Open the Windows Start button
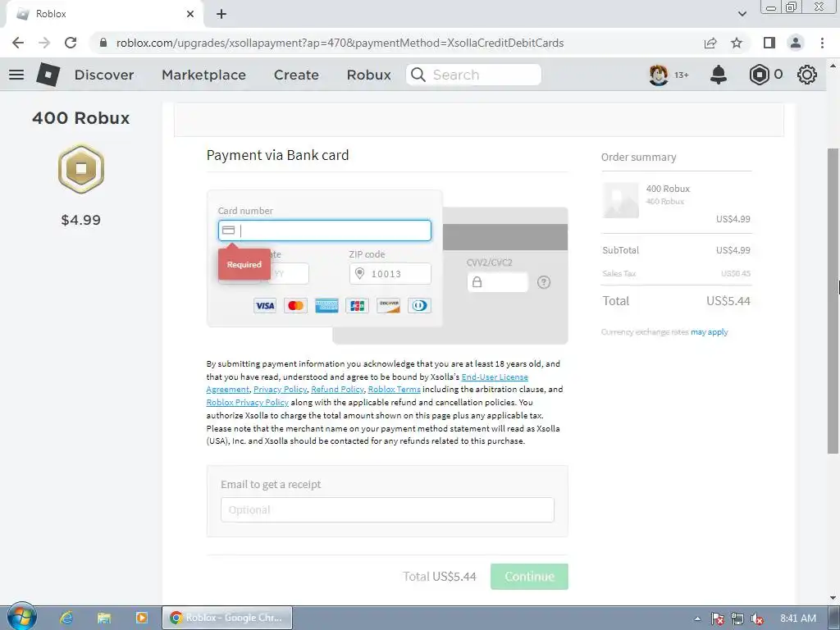Screen dimensions: 840x630 pos(21,618)
